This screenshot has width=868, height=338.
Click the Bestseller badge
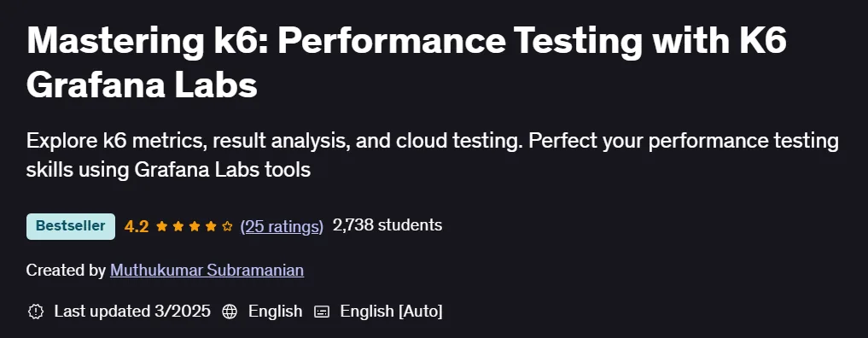pos(71,226)
